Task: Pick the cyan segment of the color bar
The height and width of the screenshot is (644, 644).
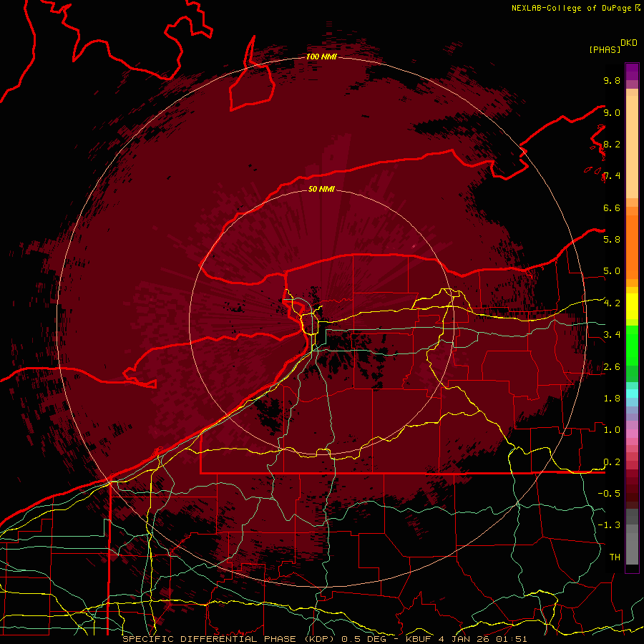Action: pos(632,394)
